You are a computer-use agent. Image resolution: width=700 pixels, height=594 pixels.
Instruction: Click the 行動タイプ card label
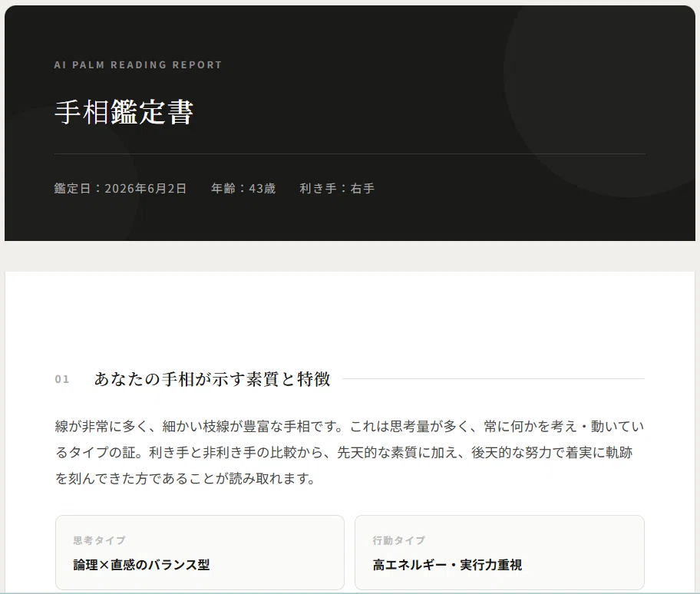click(399, 540)
